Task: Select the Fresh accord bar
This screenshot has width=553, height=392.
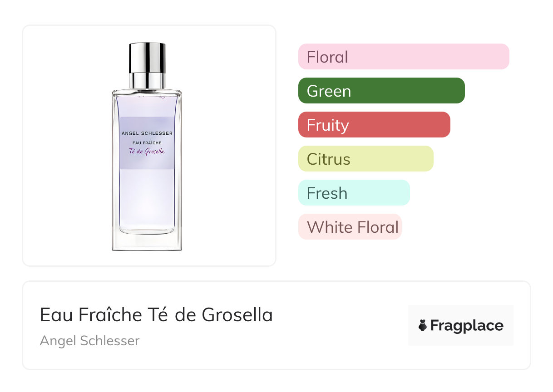Action: 354,193
